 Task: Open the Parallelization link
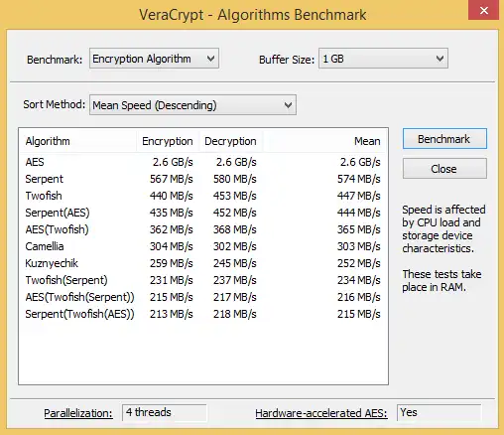point(78,413)
